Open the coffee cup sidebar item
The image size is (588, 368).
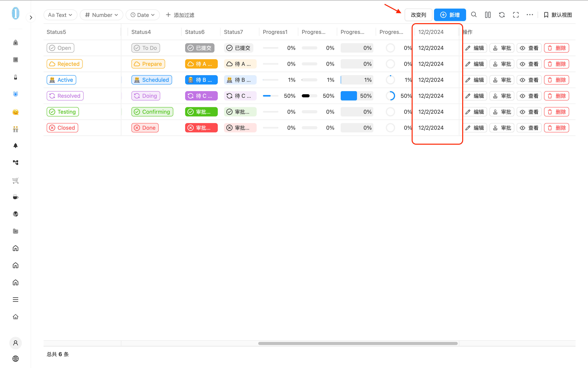[16, 197]
